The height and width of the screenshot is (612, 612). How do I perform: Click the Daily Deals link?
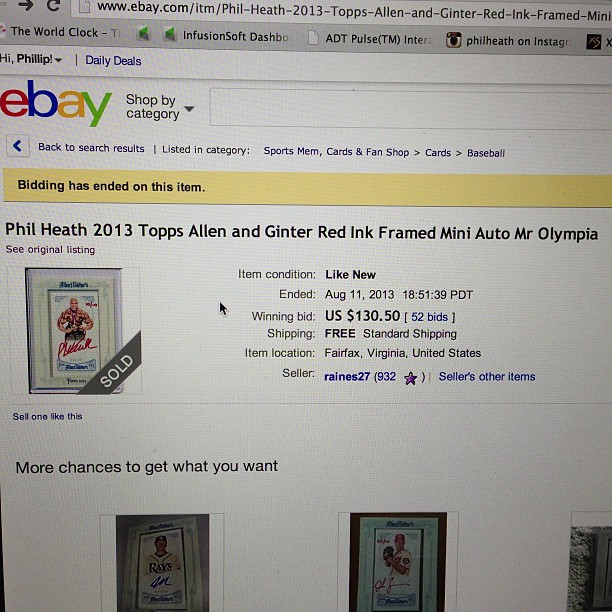click(x=113, y=61)
